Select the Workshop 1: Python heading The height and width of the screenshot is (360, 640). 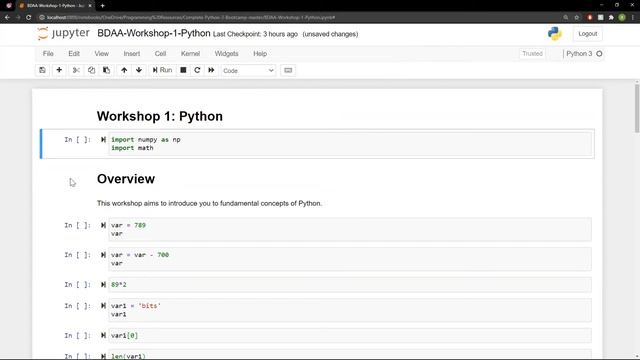click(160, 116)
